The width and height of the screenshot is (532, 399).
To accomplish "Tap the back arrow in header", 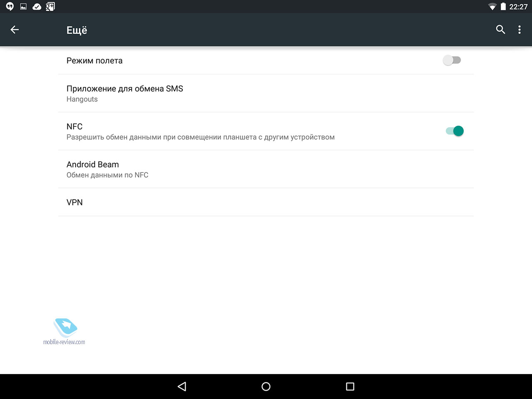I will pos(15,30).
